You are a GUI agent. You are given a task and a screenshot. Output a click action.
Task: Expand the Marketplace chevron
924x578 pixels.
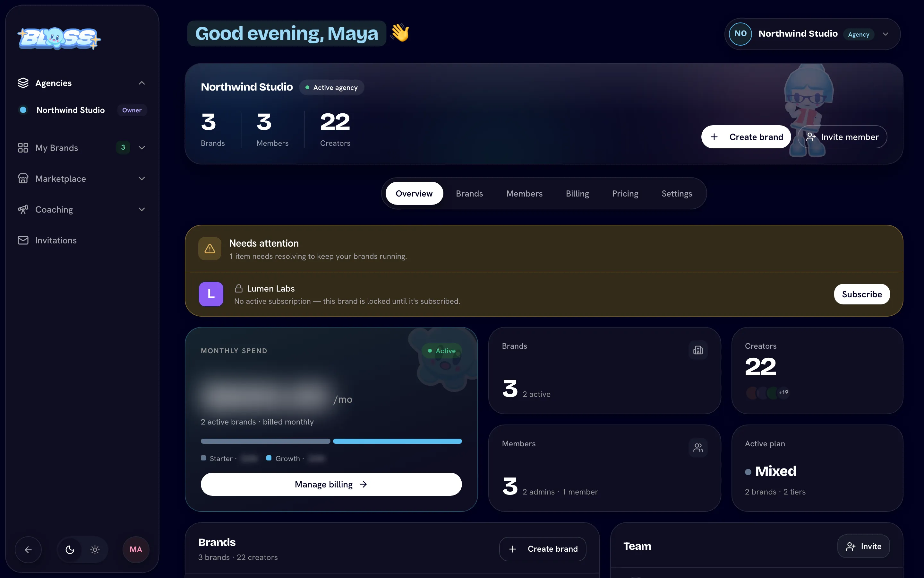[142, 179]
